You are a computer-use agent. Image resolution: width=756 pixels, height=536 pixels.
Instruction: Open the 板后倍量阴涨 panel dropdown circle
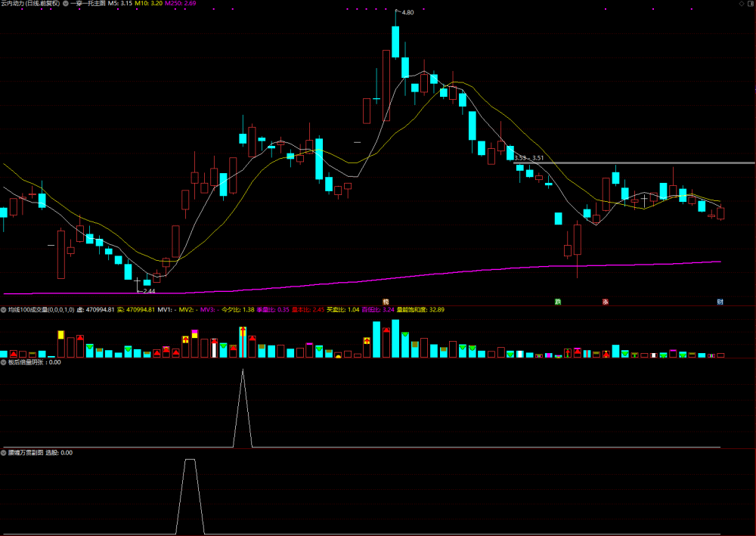click(4, 362)
